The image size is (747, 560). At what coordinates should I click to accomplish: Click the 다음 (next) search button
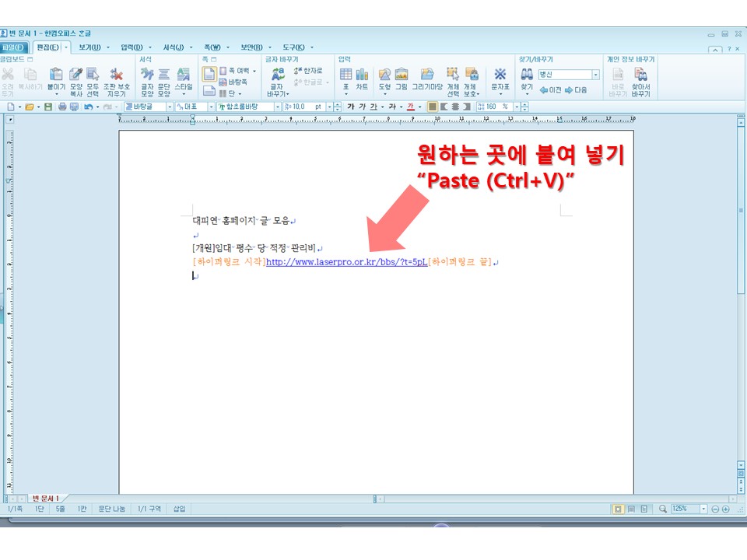click(576, 89)
